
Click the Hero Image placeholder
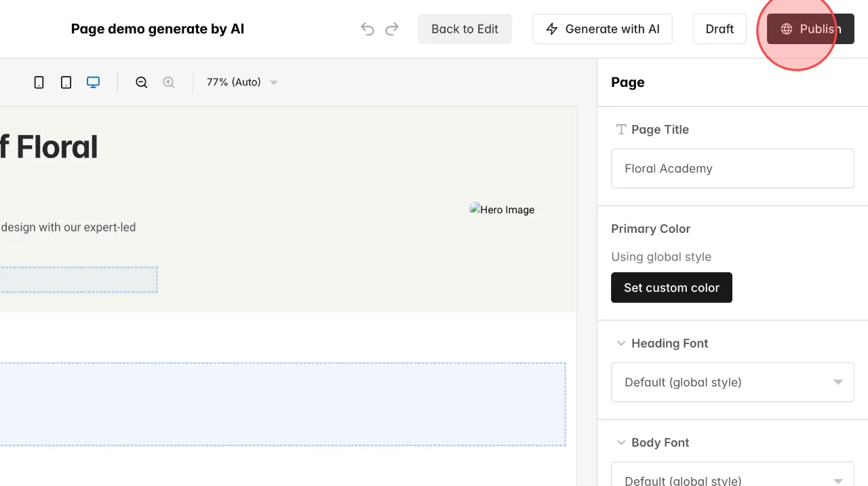pos(502,210)
